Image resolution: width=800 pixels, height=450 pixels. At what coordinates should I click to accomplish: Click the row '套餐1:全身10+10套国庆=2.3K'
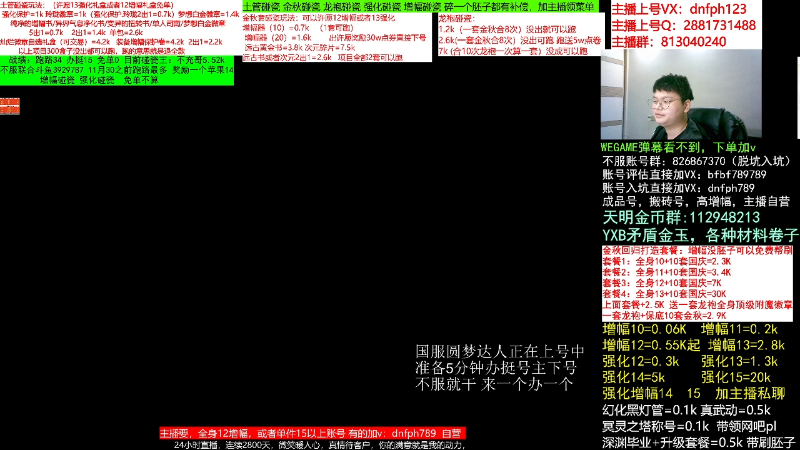666,261
